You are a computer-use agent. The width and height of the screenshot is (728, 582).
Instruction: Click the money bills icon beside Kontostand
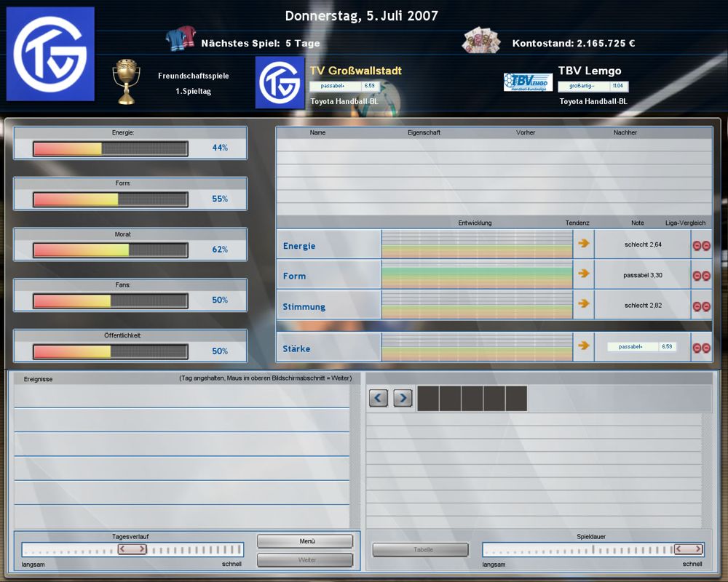[481, 41]
